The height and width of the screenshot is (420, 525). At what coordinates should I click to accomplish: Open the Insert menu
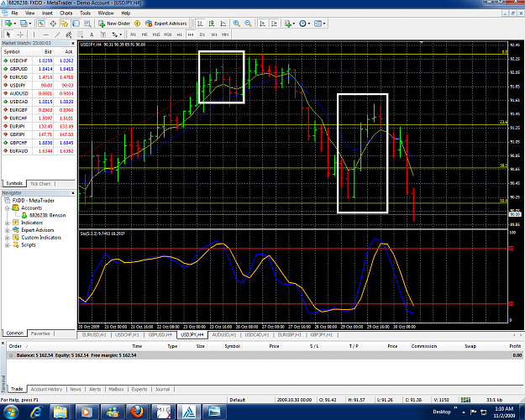click(47, 13)
